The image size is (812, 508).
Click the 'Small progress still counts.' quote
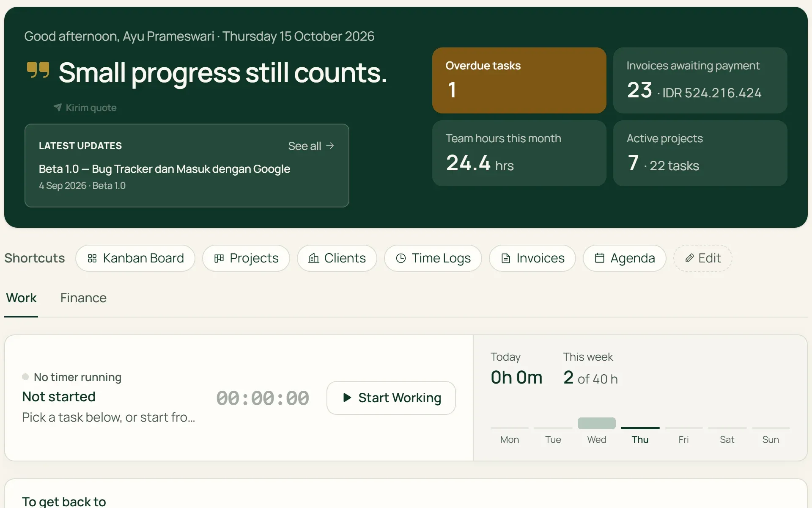(x=223, y=73)
